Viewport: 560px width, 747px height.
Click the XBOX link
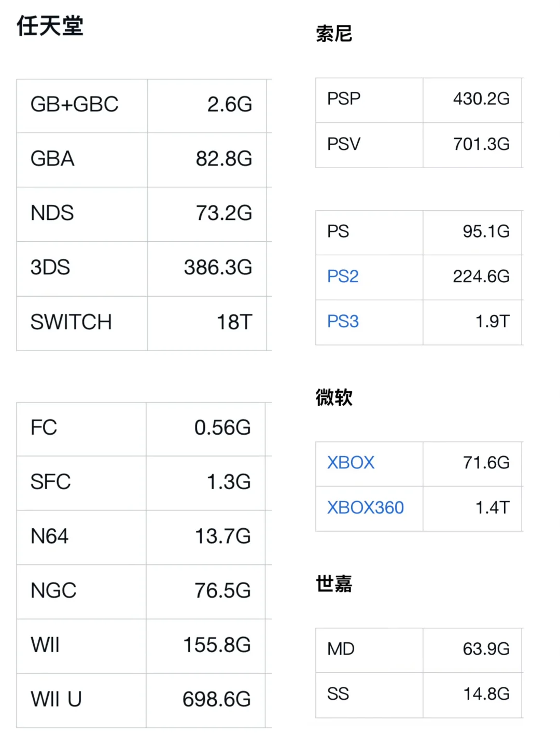click(351, 463)
